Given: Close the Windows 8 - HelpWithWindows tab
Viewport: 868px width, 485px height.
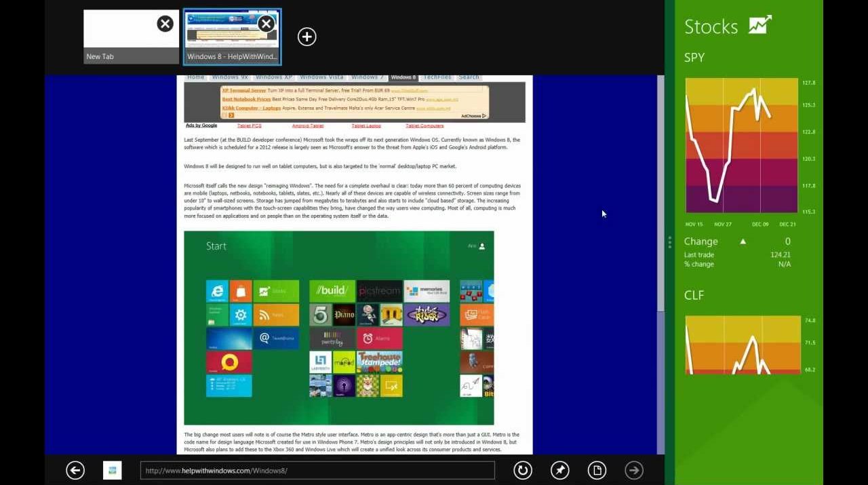Looking at the screenshot, I should 266,24.
